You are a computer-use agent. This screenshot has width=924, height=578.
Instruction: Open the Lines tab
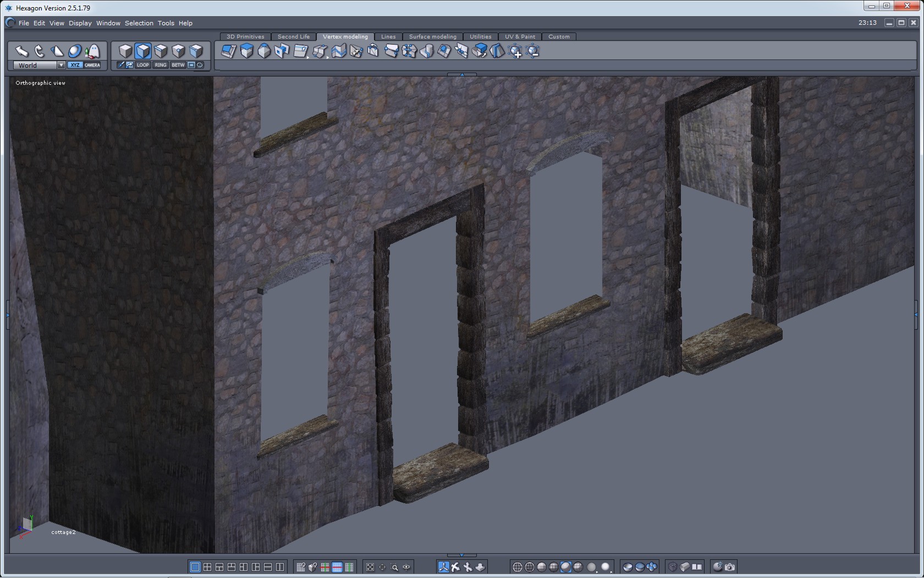coord(388,37)
